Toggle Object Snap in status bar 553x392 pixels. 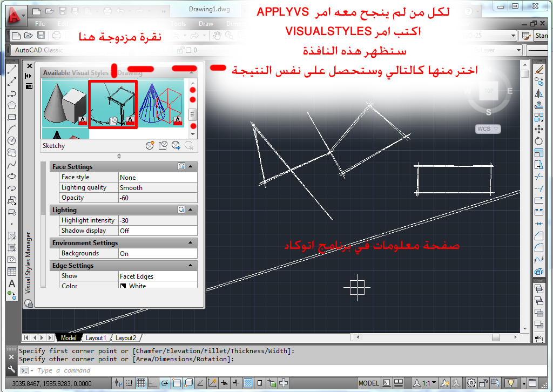pos(177,383)
